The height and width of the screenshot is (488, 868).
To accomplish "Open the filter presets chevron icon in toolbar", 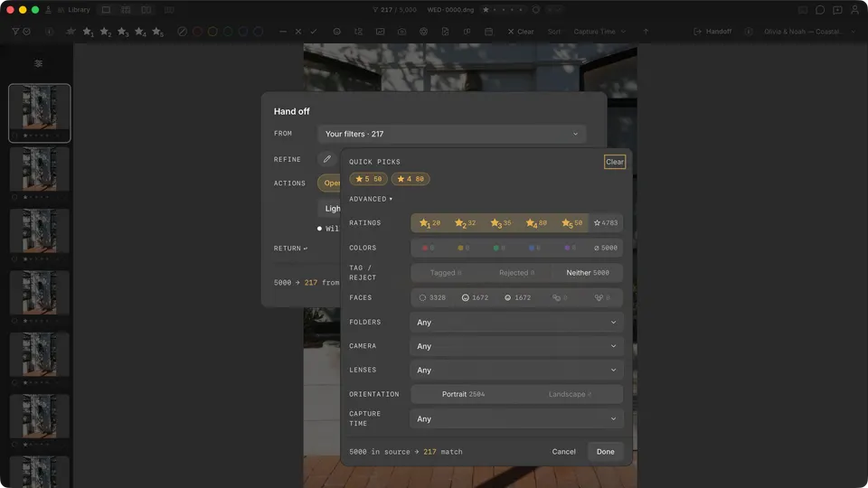I will click(x=26, y=32).
